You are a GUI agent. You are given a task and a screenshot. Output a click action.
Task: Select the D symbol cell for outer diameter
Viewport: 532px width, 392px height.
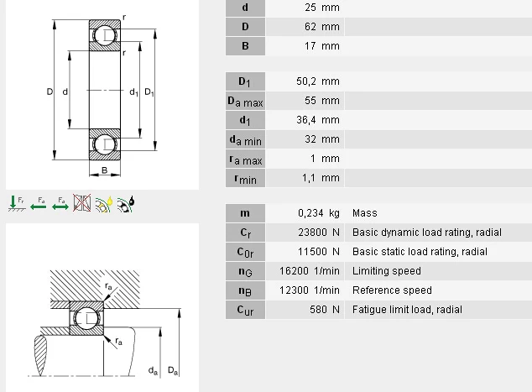(245, 27)
